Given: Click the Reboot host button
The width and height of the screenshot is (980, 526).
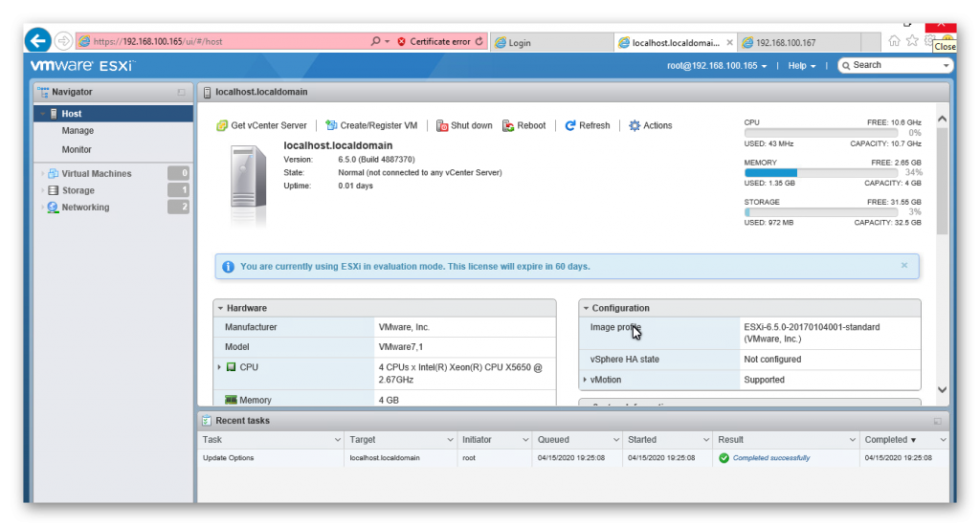Looking at the screenshot, I should coord(523,125).
